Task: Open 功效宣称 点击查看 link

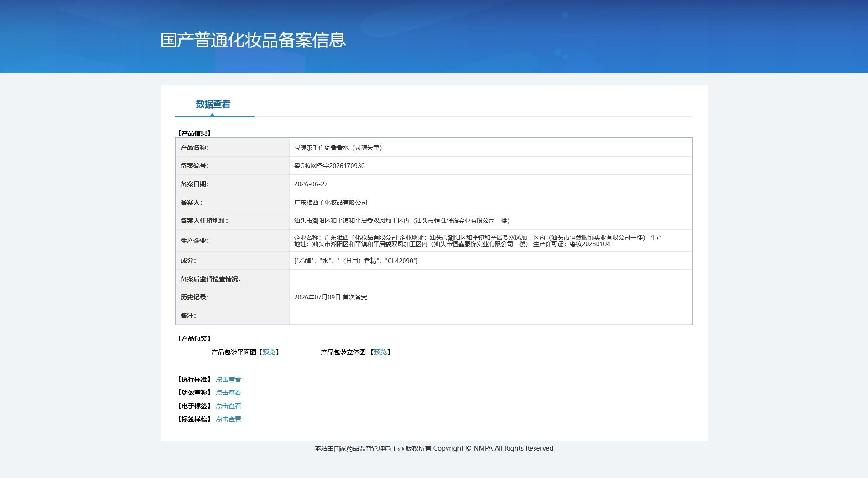Action: [229, 393]
